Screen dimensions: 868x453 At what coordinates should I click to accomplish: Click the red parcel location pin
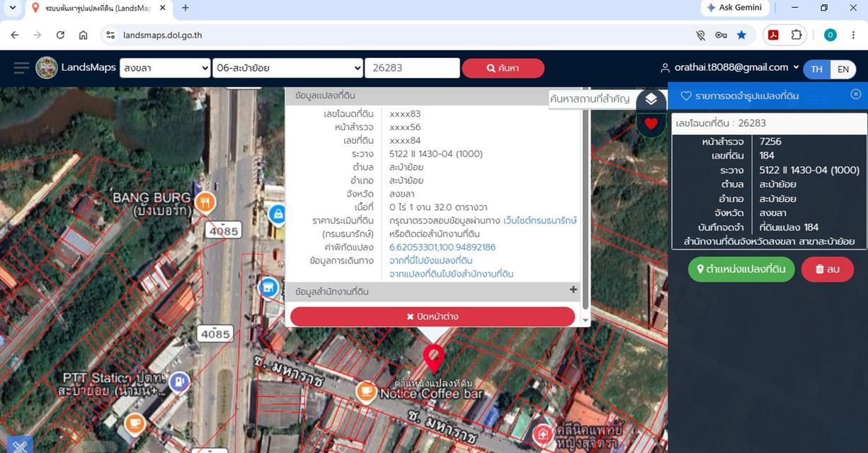point(433,359)
